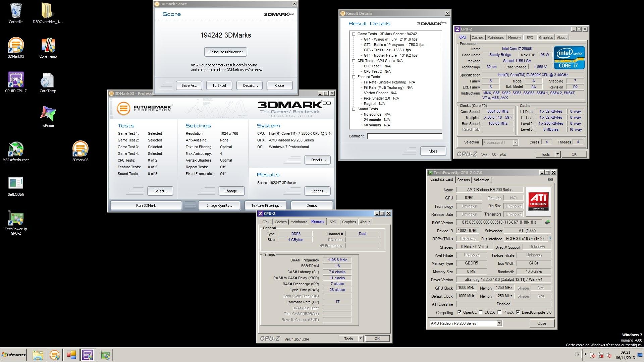Open the CoreTemp gear file icon
The width and height of the screenshot is (644, 362).
(x=48, y=82)
